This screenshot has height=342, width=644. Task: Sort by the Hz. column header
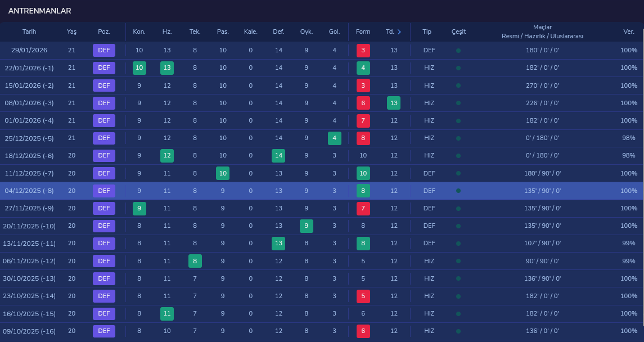tap(167, 31)
